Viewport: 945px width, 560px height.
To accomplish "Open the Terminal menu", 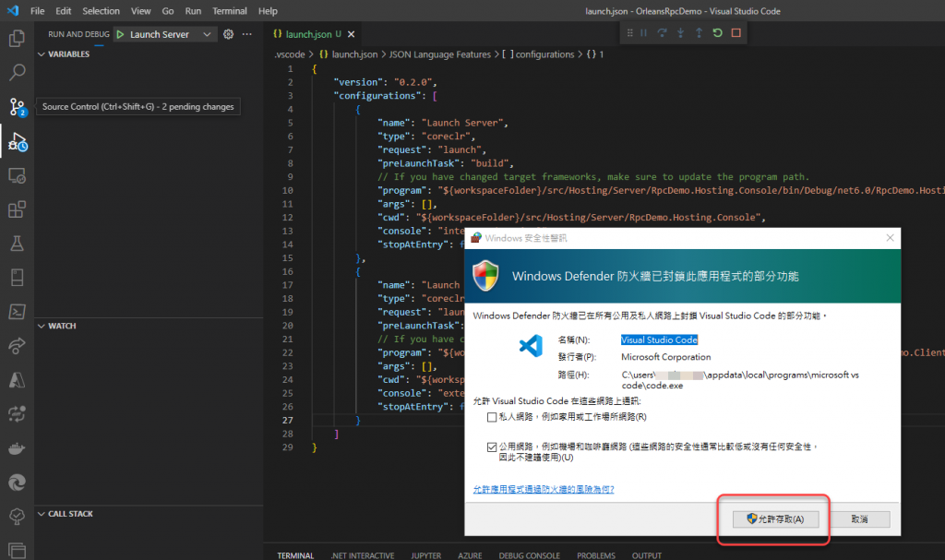I will point(230,11).
